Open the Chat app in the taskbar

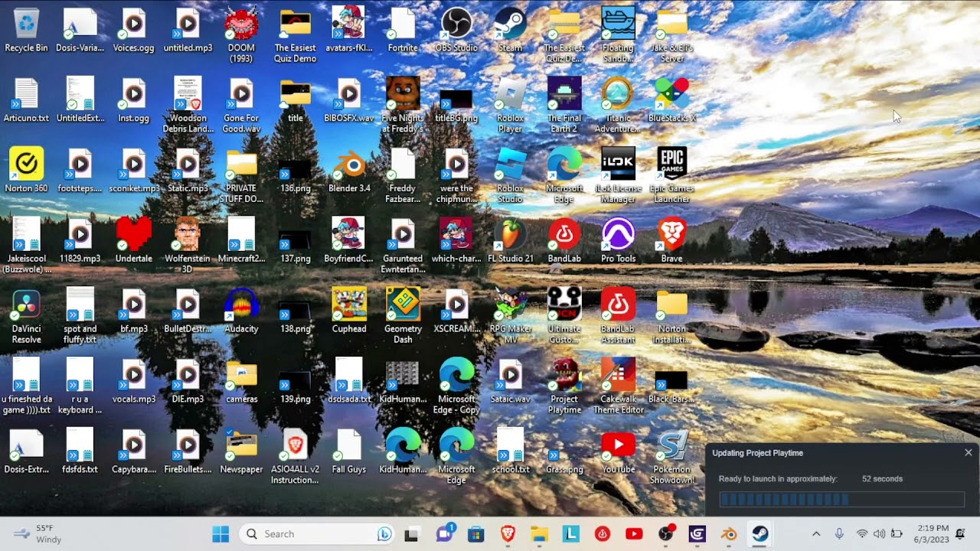[444, 534]
